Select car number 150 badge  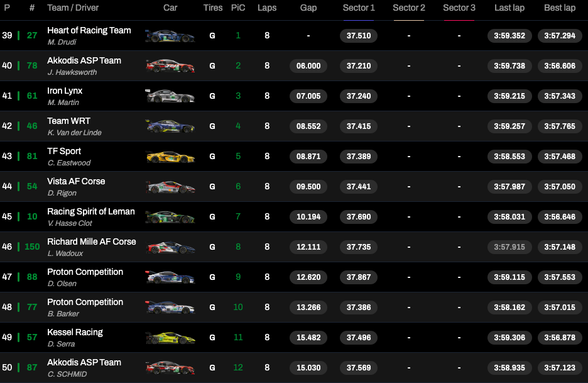click(32, 247)
